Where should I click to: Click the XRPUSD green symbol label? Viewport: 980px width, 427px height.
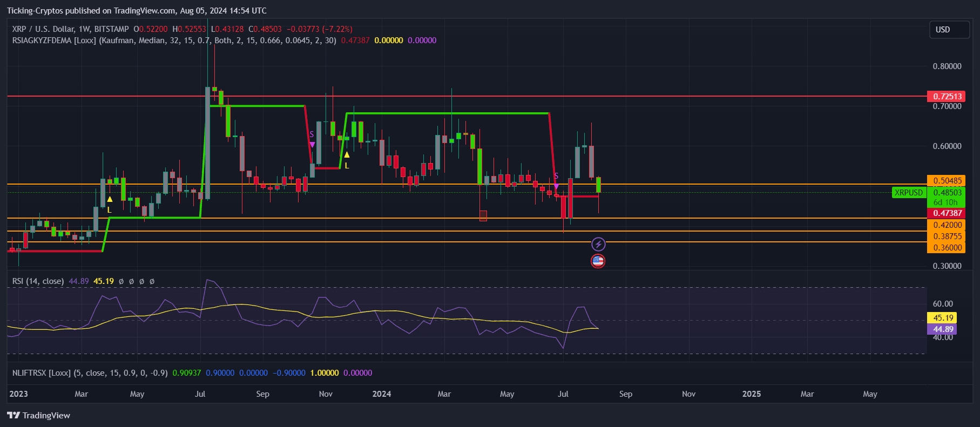point(908,193)
